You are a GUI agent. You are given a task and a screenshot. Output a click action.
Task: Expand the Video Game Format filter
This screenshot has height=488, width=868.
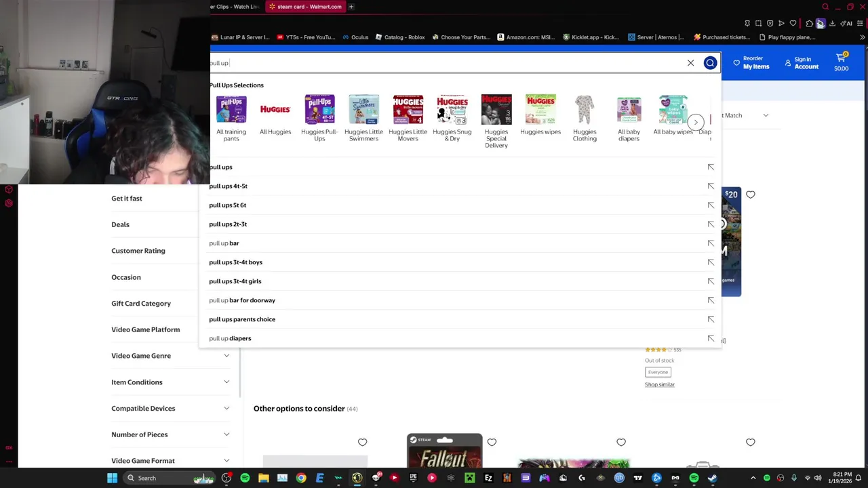(x=170, y=461)
